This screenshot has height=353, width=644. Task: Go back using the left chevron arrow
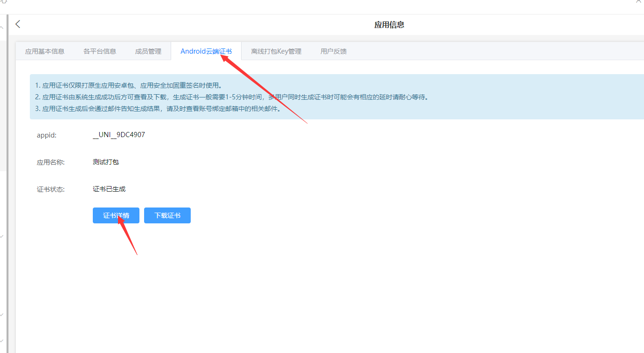pos(18,24)
